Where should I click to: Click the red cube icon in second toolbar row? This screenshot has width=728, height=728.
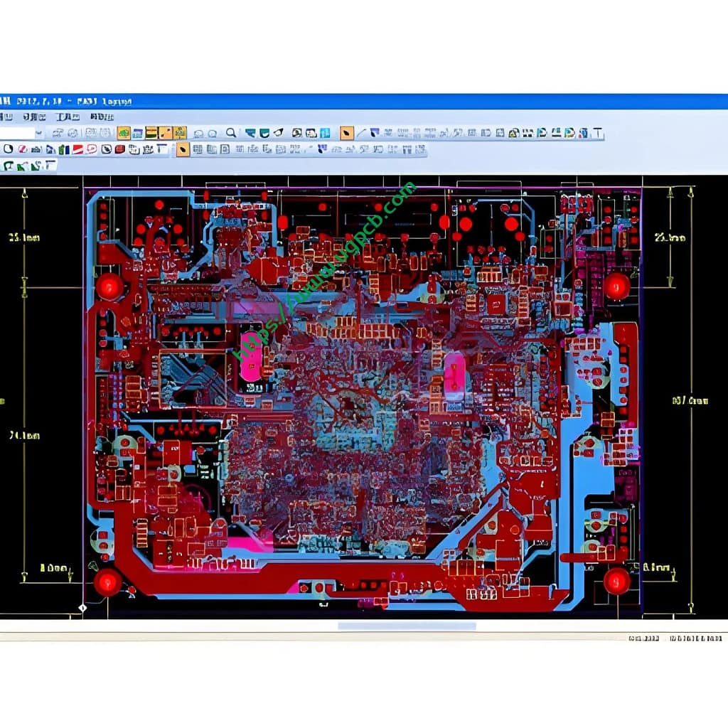point(119,149)
